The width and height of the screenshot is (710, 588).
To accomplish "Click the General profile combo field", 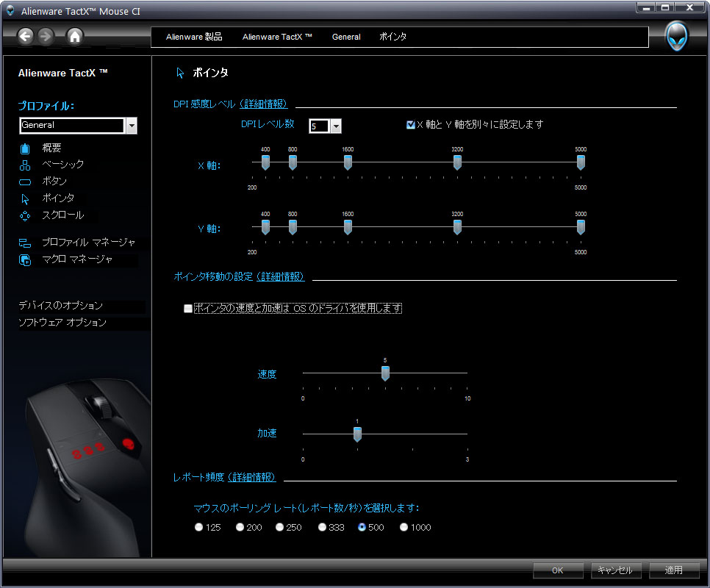I will point(72,126).
